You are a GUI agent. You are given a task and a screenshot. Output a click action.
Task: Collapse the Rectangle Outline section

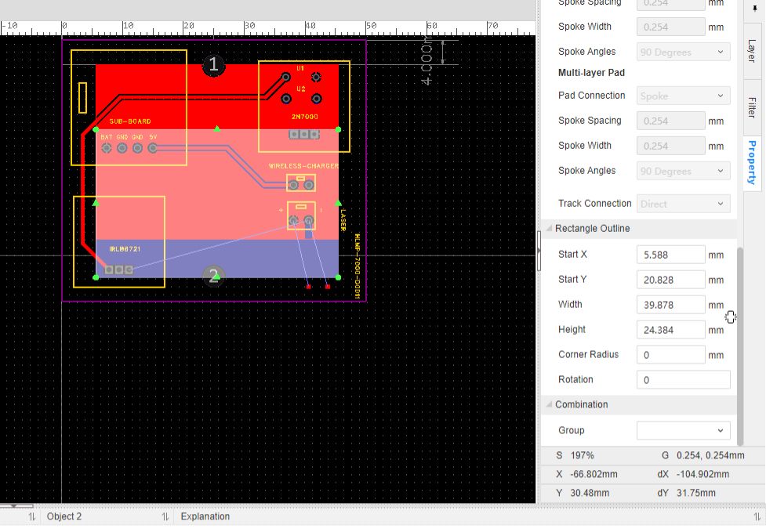549,229
